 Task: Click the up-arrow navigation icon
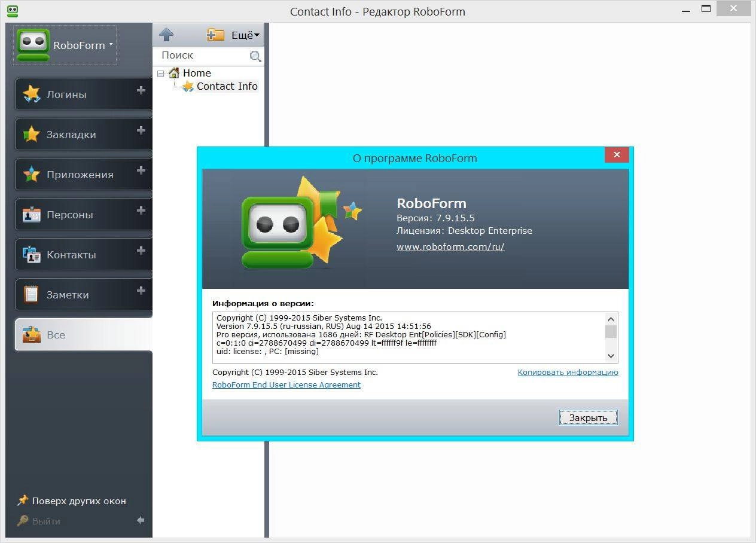[167, 35]
